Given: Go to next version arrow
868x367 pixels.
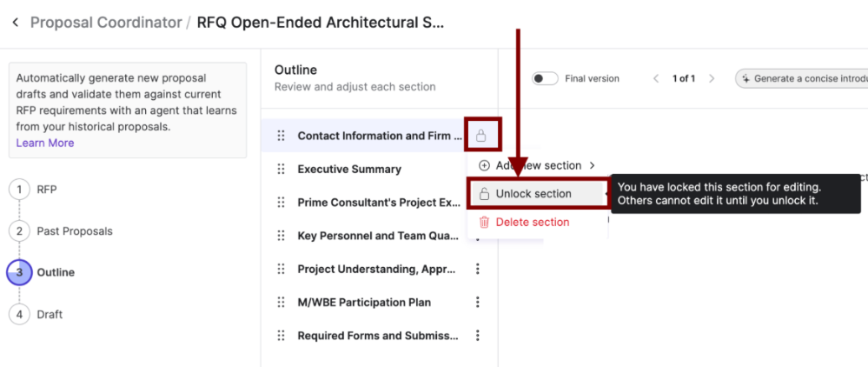Looking at the screenshot, I should click(712, 79).
